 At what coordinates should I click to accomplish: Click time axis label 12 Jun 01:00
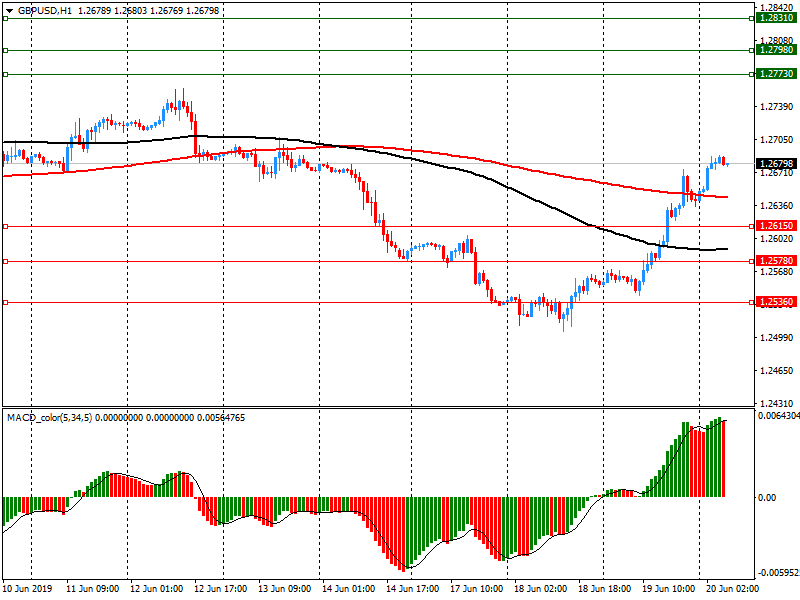pos(157,588)
